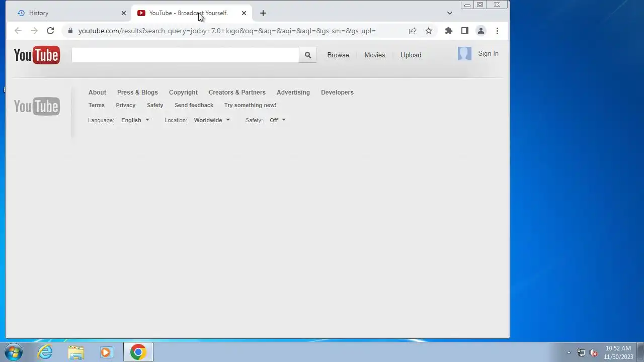The width and height of the screenshot is (644, 362).
Task: Show hidden tray icons arrow
Action: (x=569, y=352)
